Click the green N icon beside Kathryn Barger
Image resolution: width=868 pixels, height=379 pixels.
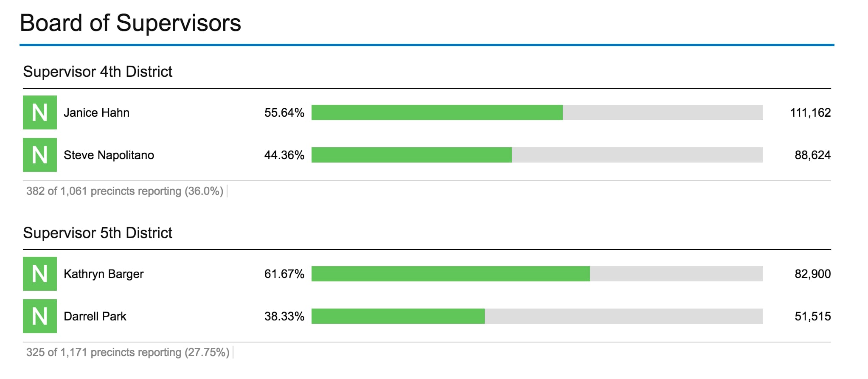(x=40, y=274)
